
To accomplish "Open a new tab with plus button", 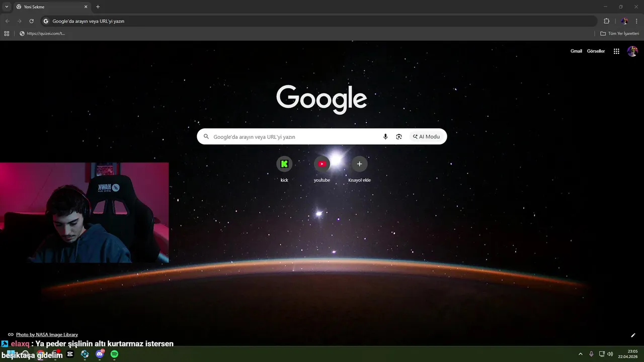I will click(98, 7).
